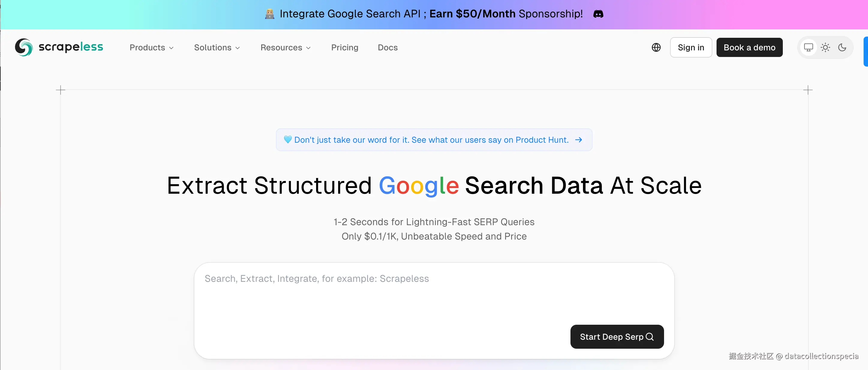Switch to system theme monitor icon
Image resolution: width=868 pixels, height=370 pixels.
point(808,47)
